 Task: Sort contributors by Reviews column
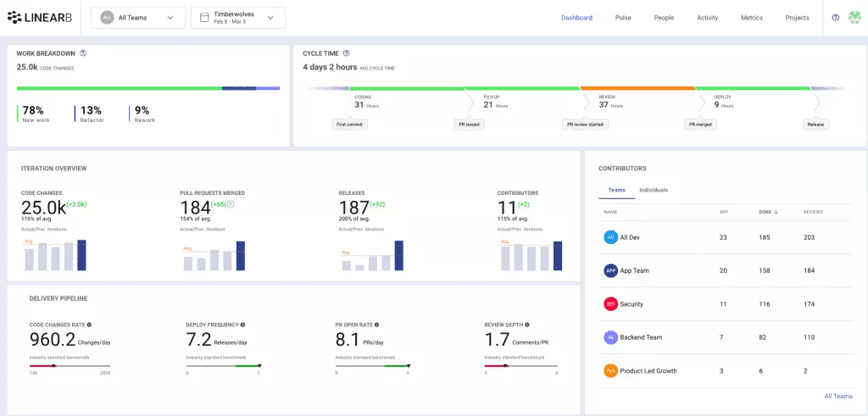click(x=813, y=212)
